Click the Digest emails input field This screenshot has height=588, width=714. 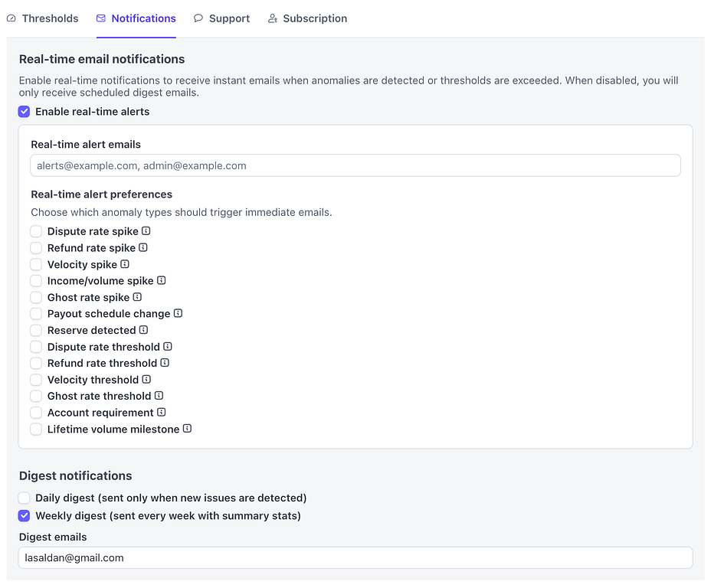[355, 558]
